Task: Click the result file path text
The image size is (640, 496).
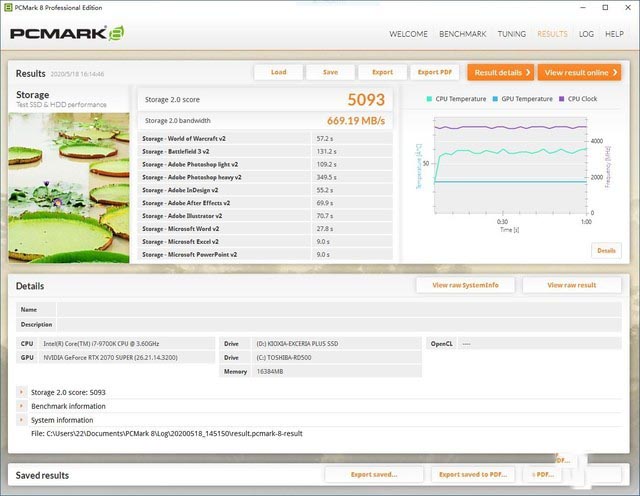Action: coord(167,434)
